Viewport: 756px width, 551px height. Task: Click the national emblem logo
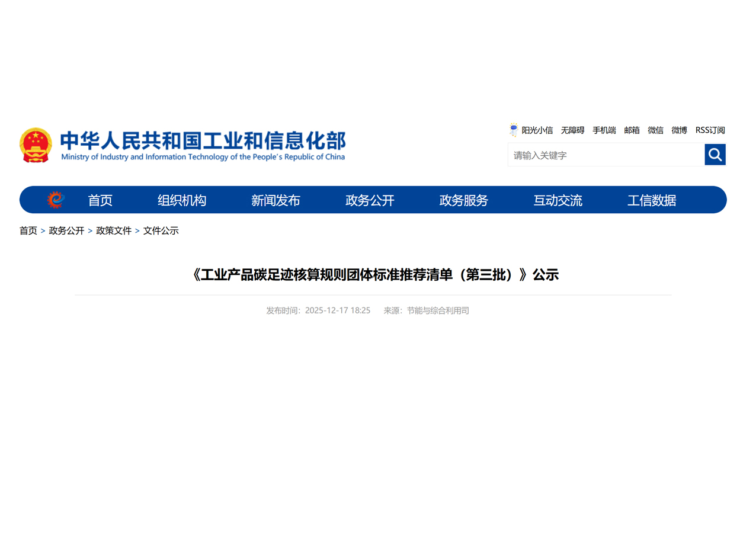click(36, 145)
